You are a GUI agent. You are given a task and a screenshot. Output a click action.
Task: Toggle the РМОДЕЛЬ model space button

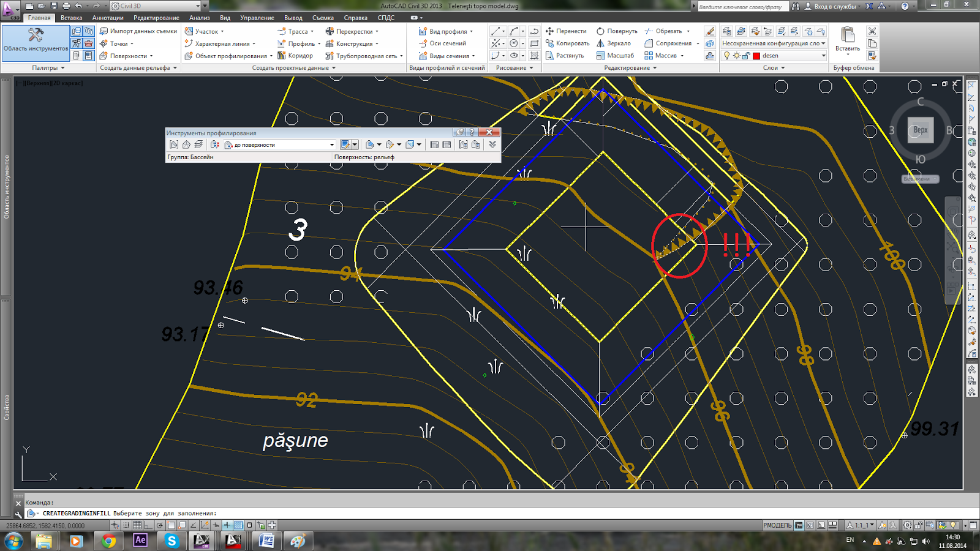click(x=777, y=525)
